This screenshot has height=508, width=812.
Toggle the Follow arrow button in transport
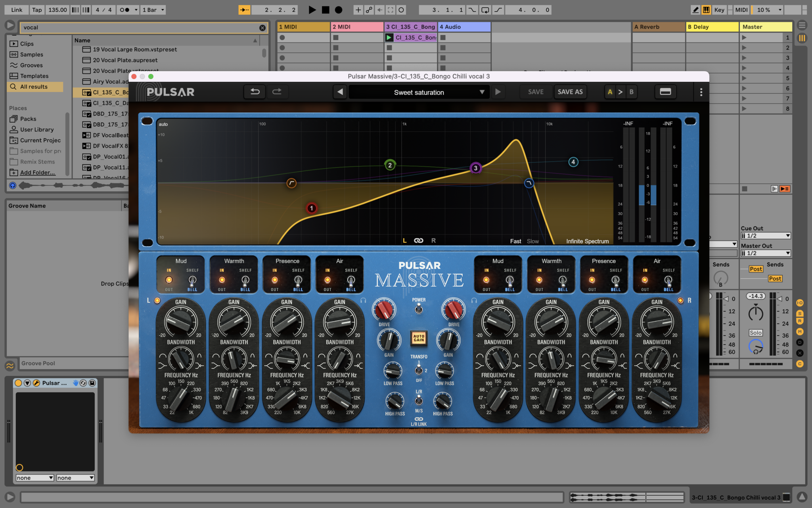(244, 10)
